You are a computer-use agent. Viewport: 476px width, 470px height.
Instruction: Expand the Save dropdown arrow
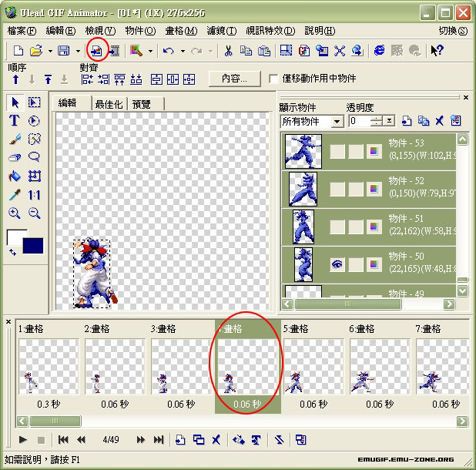pyautogui.click(x=78, y=51)
